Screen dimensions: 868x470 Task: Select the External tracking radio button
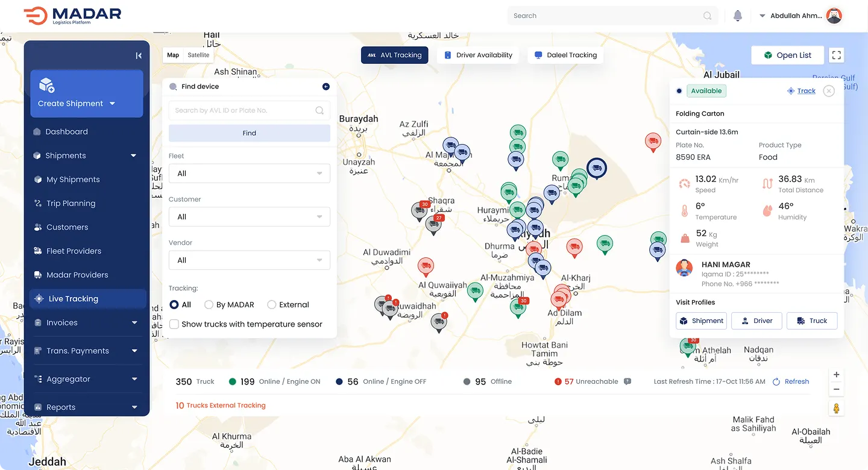coord(272,305)
